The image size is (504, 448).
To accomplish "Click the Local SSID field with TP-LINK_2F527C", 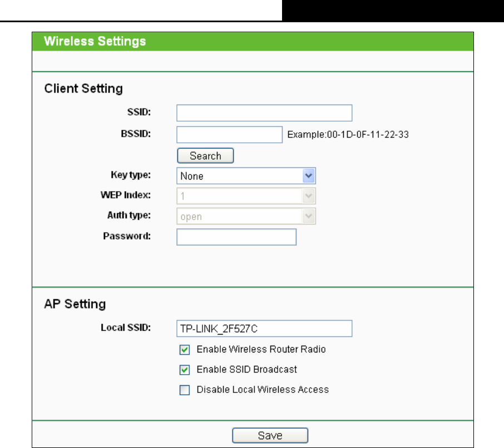I will (264, 328).
